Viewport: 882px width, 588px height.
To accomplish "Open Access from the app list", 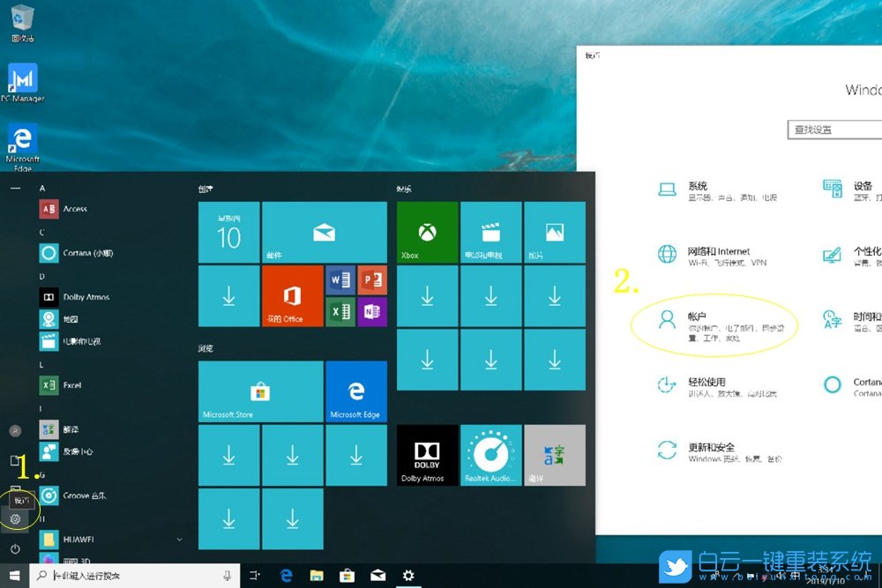I will point(75,209).
